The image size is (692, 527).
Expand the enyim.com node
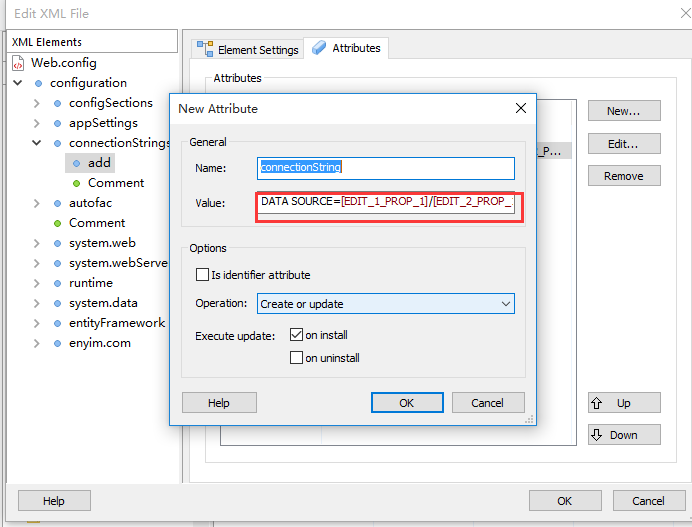tap(37, 343)
